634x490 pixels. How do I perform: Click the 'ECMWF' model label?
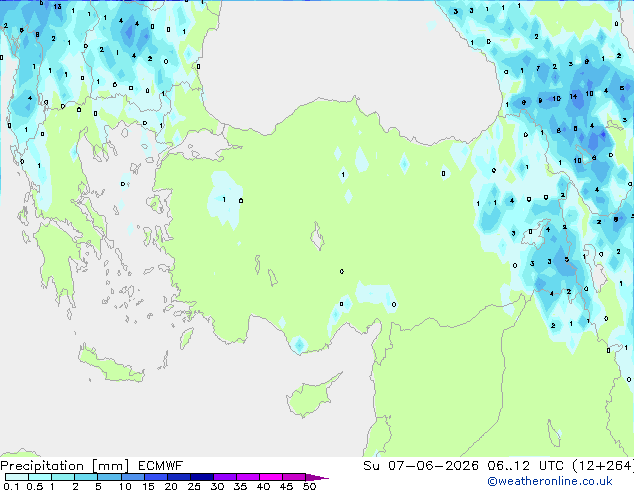point(161,466)
